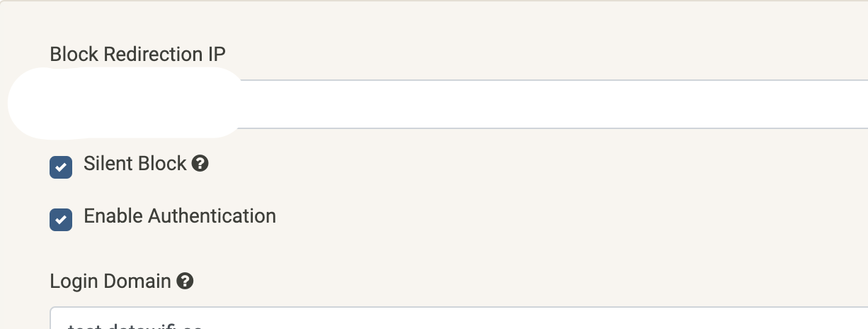
Task: Uncheck the Silent Block checkbox
Action: tap(61, 167)
